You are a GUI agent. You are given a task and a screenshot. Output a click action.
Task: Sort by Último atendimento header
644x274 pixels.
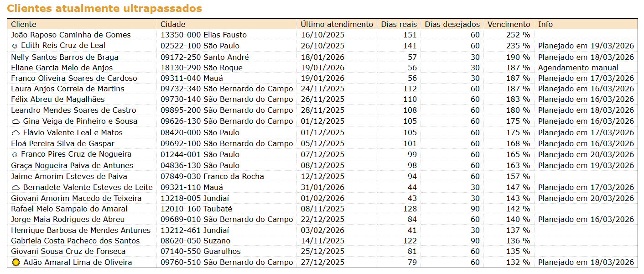click(337, 24)
